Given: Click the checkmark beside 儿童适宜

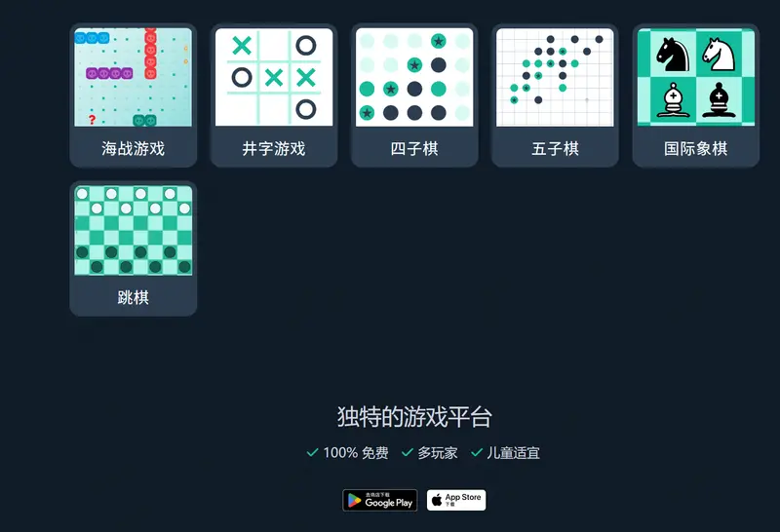Looking at the screenshot, I should point(477,452).
